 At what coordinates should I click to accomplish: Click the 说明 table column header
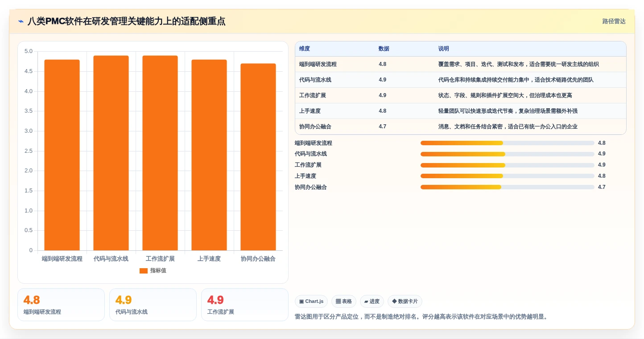[444, 49]
